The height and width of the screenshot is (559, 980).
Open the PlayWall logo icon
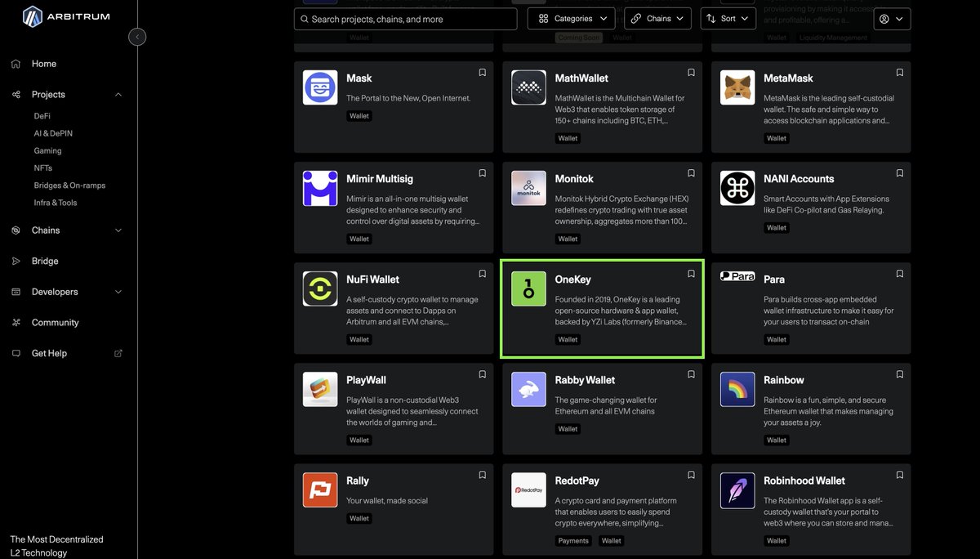(320, 389)
